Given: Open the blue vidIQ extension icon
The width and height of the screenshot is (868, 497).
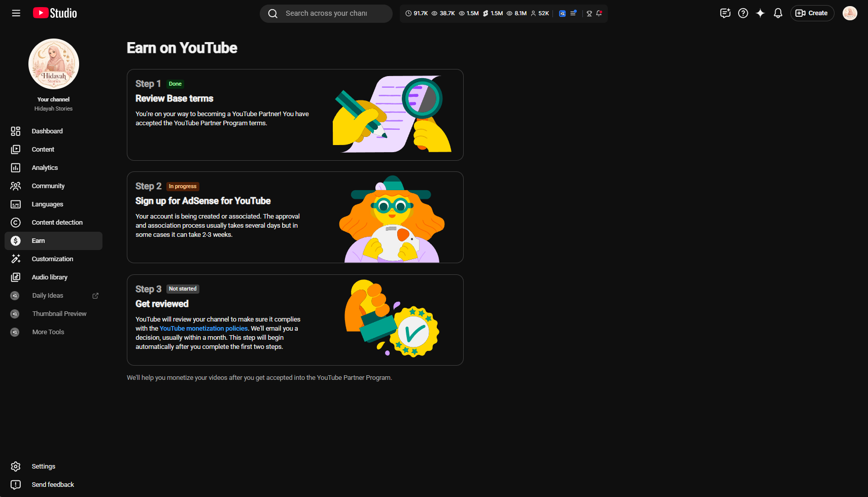Looking at the screenshot, I should click(x=562, y=14).
